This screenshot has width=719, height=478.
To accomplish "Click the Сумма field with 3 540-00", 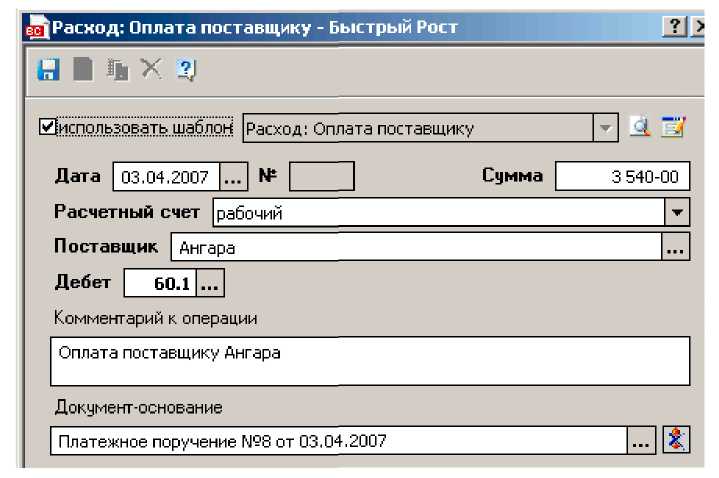I will pyautogui.click(x=622, y=176).
